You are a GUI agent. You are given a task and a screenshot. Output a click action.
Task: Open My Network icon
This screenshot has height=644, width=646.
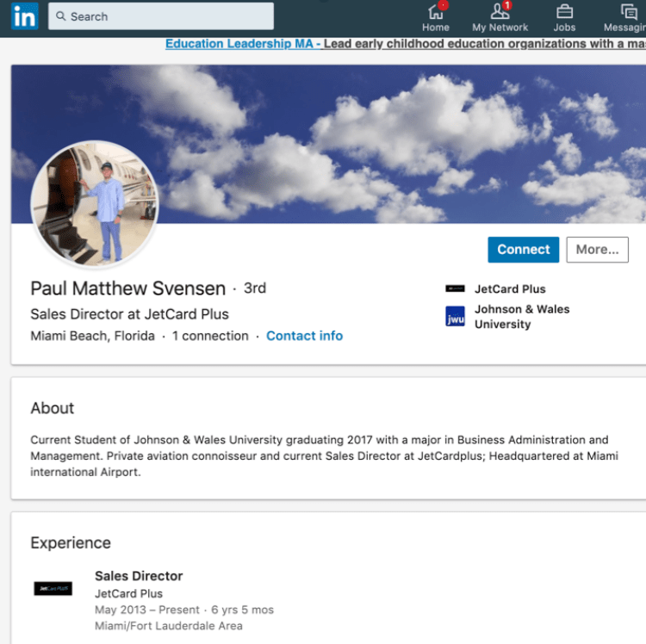point(500,12)
